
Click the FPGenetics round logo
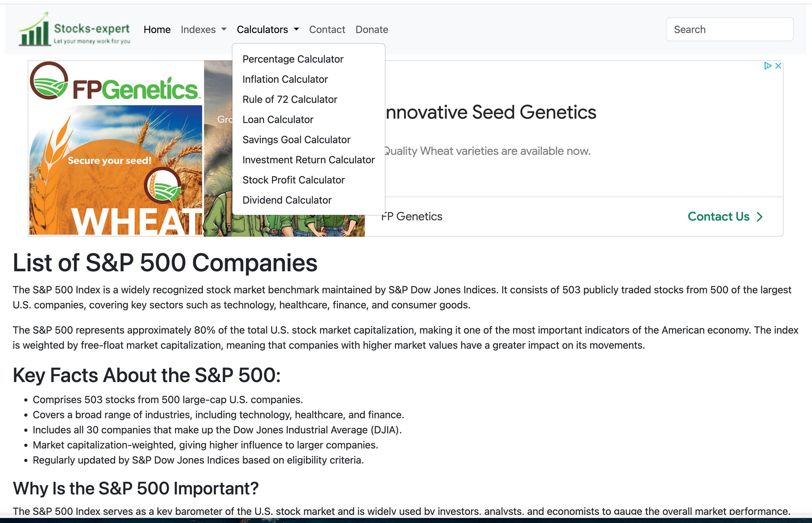[x=49, y=80]
